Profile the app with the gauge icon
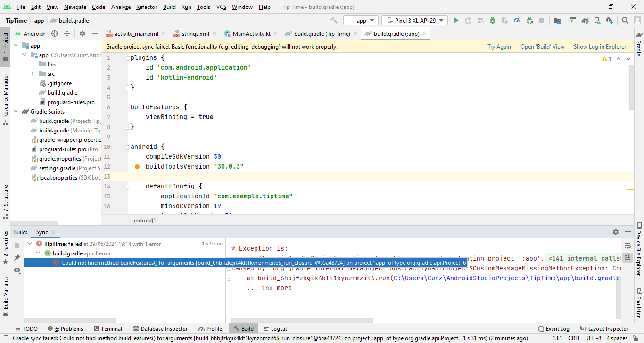 coord(517,20)
